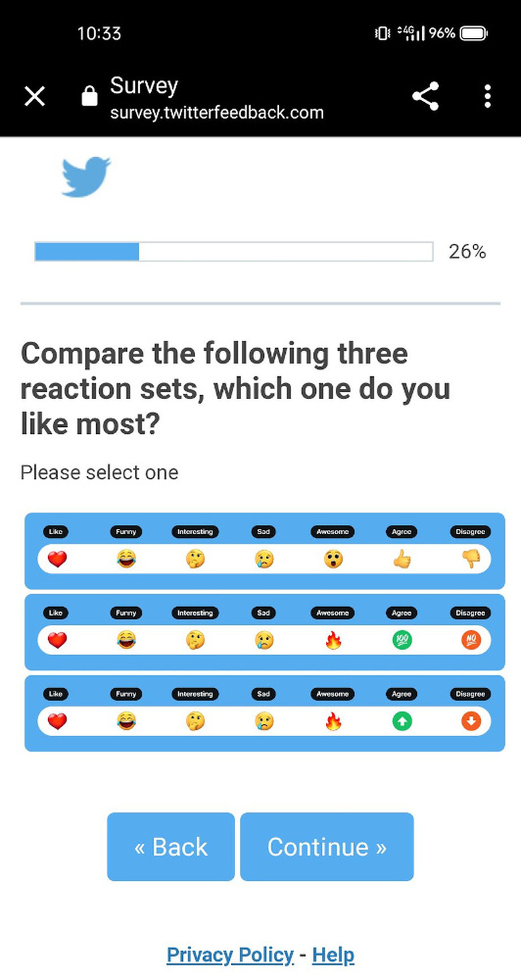Image resolution: width=521 pixels, height=980 pixels.
Task: Tap the orange NO emoji in second set
Action: 471,640
